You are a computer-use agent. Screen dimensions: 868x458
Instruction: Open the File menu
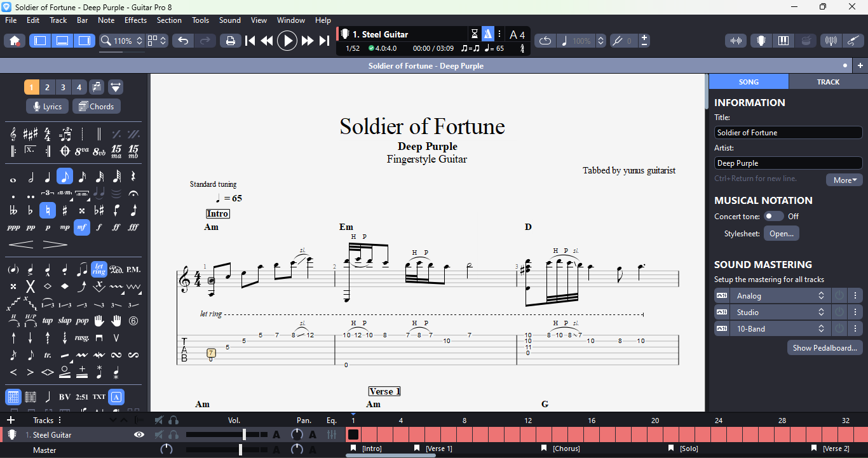[11, 20]
